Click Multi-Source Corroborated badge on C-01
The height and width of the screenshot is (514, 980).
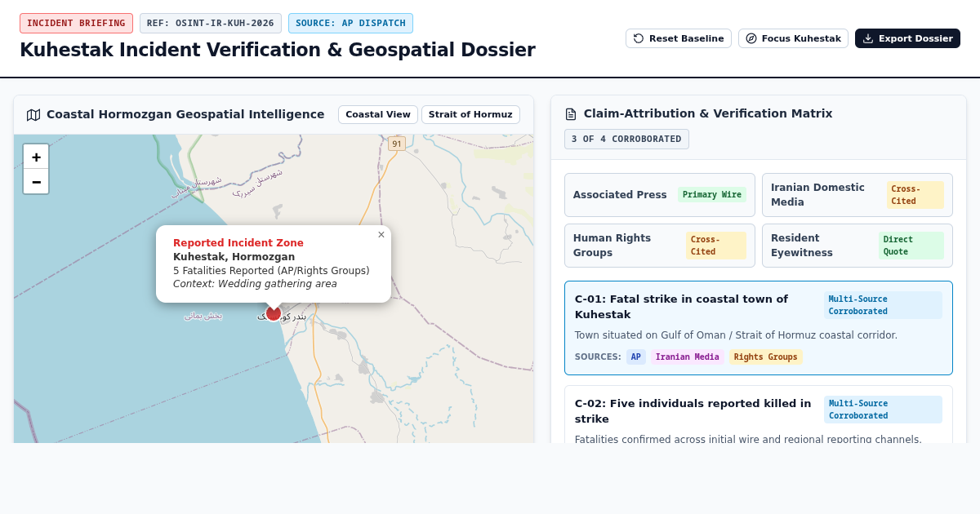(x=883, y=305)
